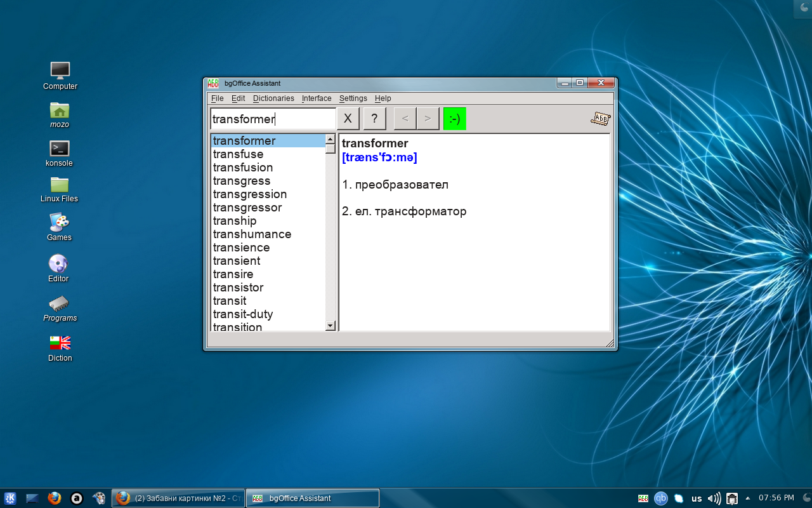Open the Programs desktop icon
812x508 pixels.
60,309
